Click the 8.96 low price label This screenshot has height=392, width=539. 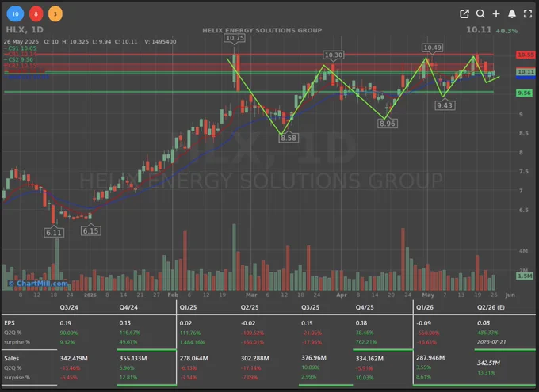coord(387,124)
